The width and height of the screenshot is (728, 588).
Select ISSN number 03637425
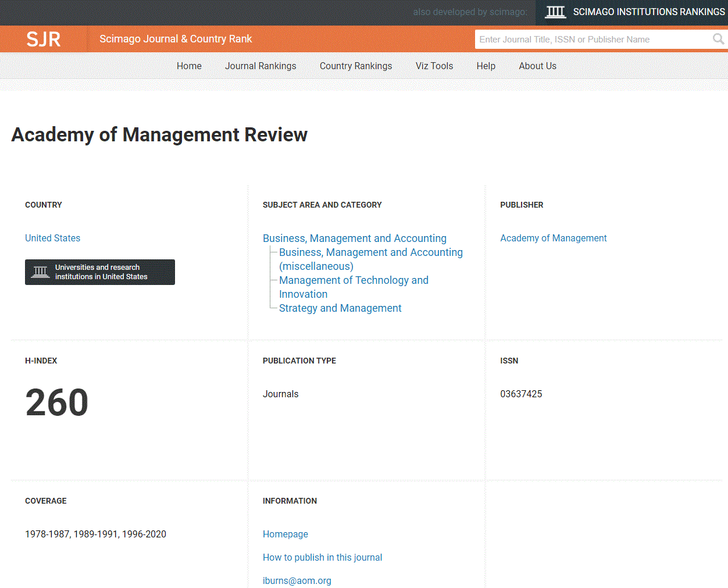[521, 394]
